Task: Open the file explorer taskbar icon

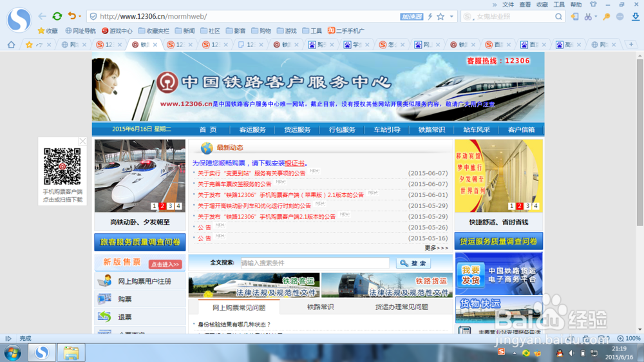Action: pos(71,352)
